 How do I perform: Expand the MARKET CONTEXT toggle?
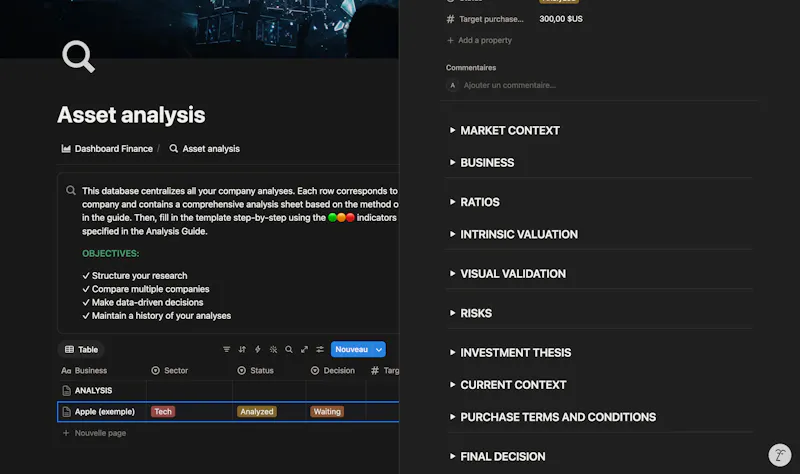(452, 130)
